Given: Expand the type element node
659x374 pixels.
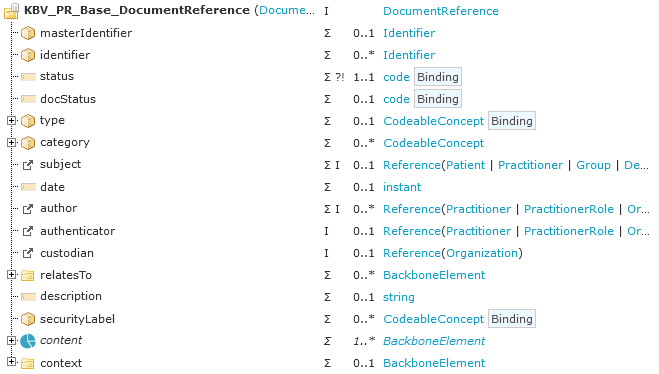Looking at the screenshot, I should (x=11, y=121).
